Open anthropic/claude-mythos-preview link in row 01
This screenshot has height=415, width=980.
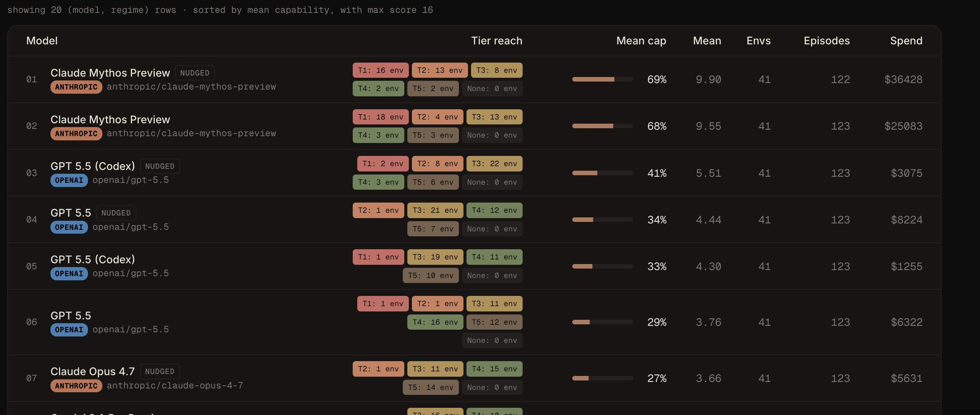click(x=192, y=87)
